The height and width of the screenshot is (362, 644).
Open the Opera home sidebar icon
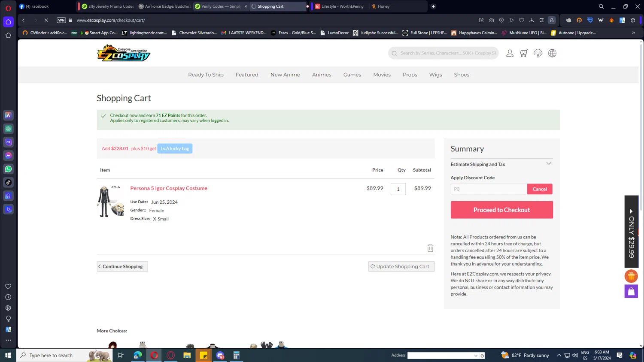tap(8, 22)
